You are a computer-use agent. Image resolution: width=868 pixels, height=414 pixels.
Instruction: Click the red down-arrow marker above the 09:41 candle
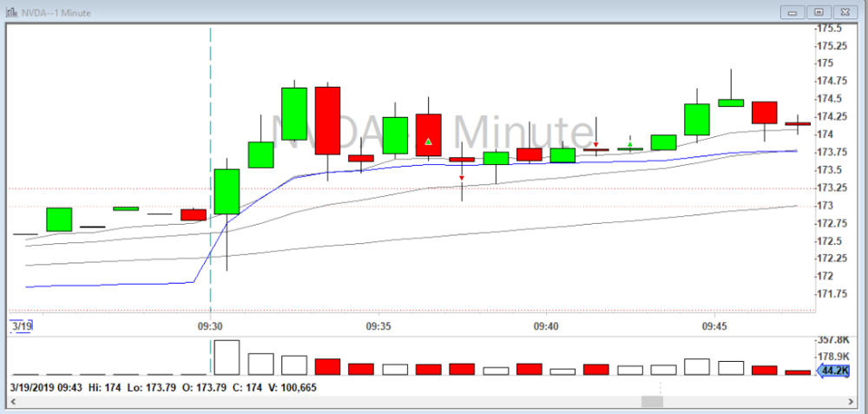[x=595, y=145]
